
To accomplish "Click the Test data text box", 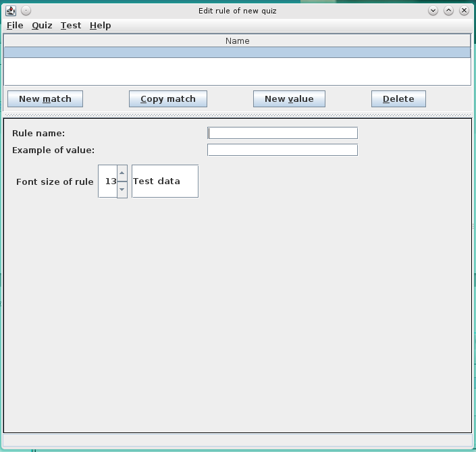I will 165,181.
